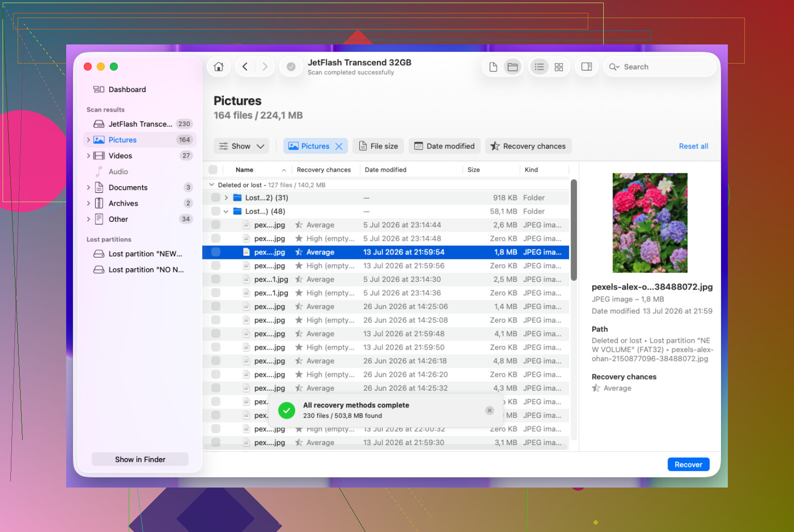Collapse the Deleted or lost group

coord(211,185)
